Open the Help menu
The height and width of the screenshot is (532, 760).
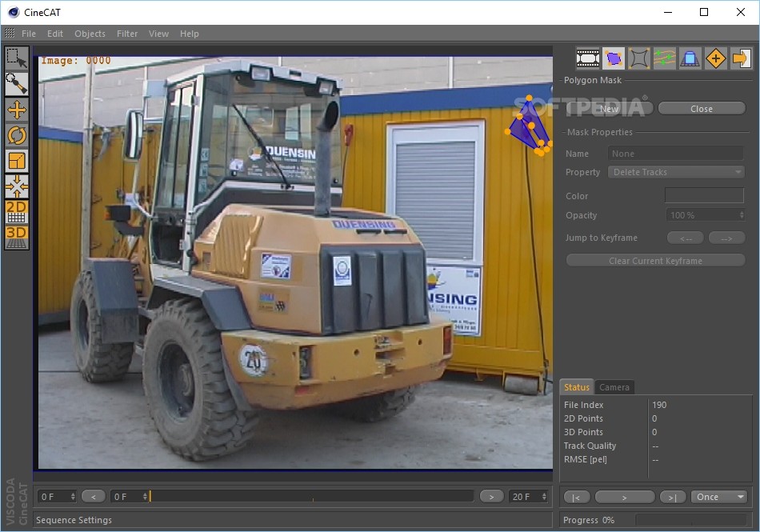pyautogui.click(x=189, y=34)
